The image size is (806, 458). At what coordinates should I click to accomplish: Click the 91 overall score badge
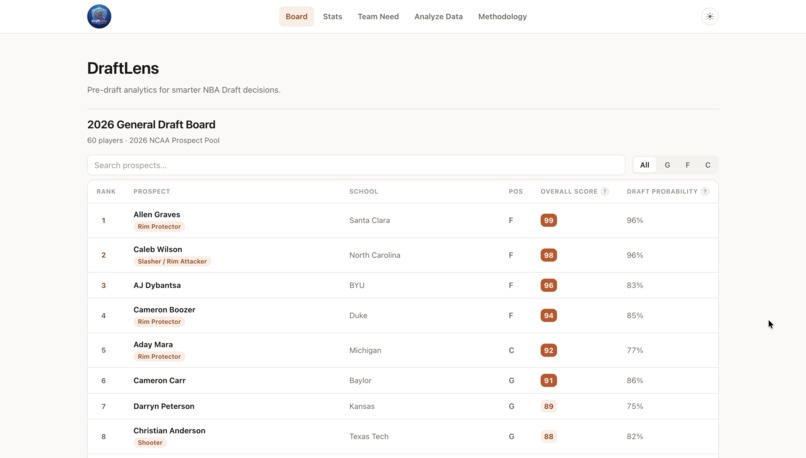point(548,380)
